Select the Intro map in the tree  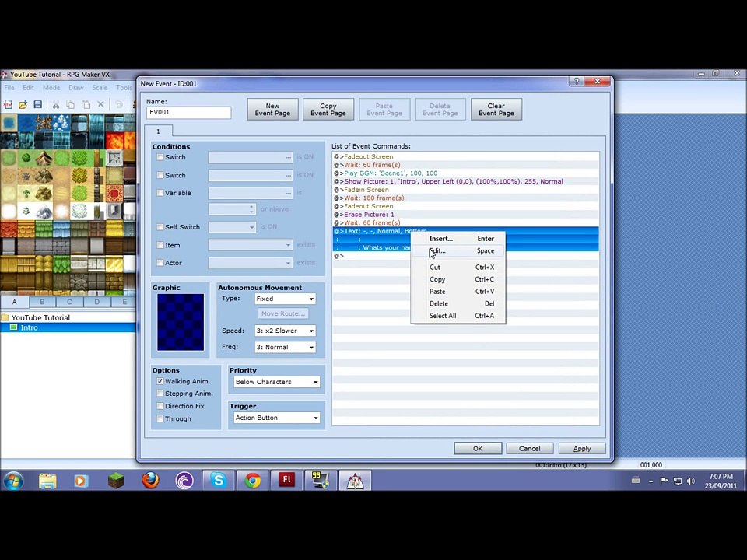pos(29,327)
